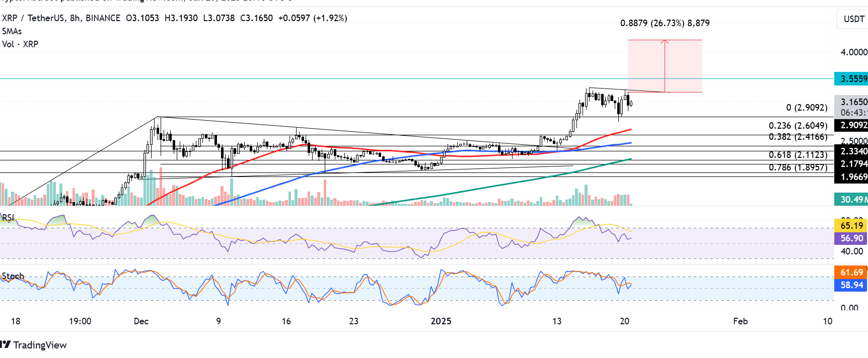Viewport: 868px width, 358px height.
Task: Click the 3.5559 cyan price label
Action: 851,79
